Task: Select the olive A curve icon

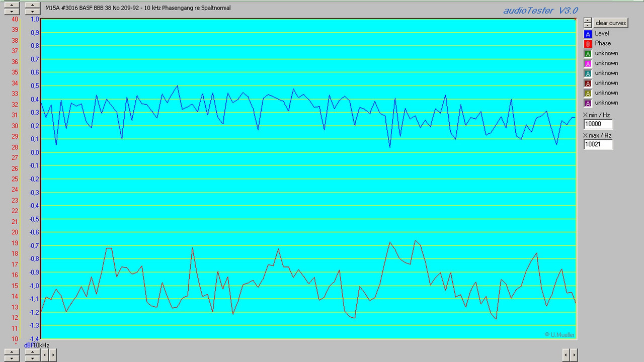Action: [588, 93]
